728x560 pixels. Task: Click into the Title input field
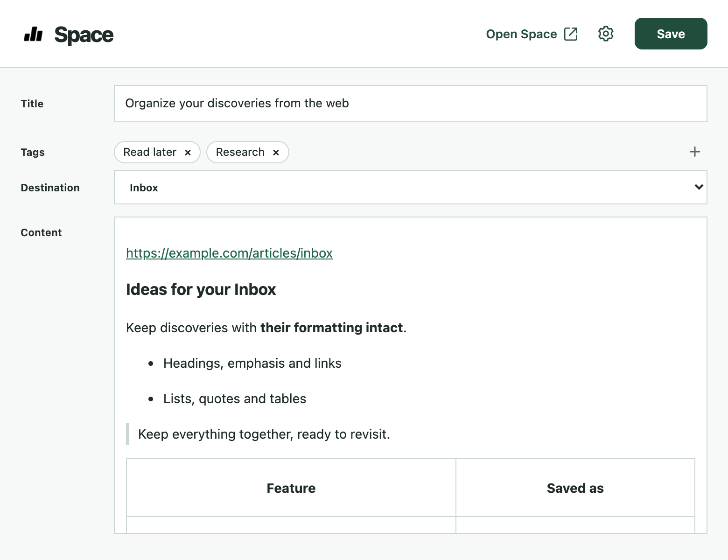pyautogui.click(x=411, y=104)
